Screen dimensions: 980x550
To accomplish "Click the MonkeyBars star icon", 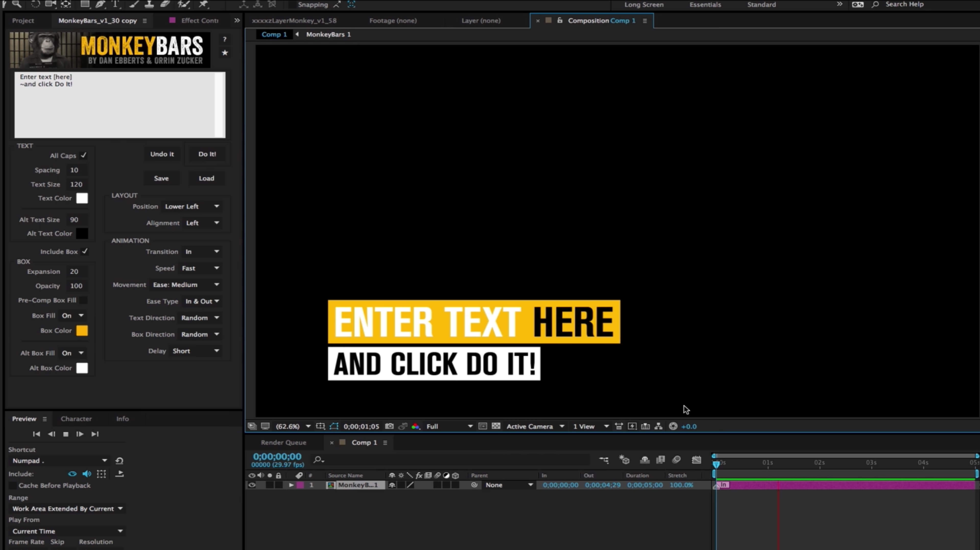I will pos(225,53).
